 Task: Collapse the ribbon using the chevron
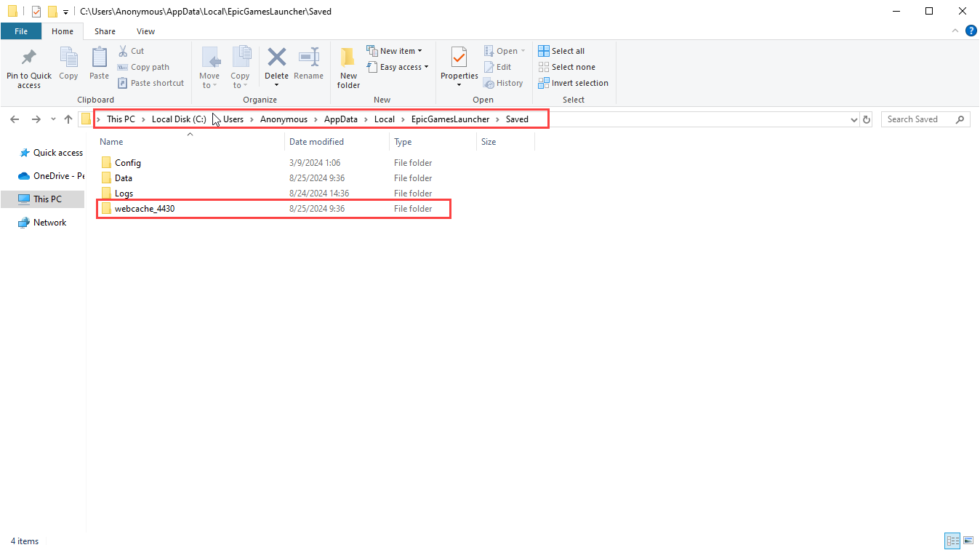coord(955,31)
